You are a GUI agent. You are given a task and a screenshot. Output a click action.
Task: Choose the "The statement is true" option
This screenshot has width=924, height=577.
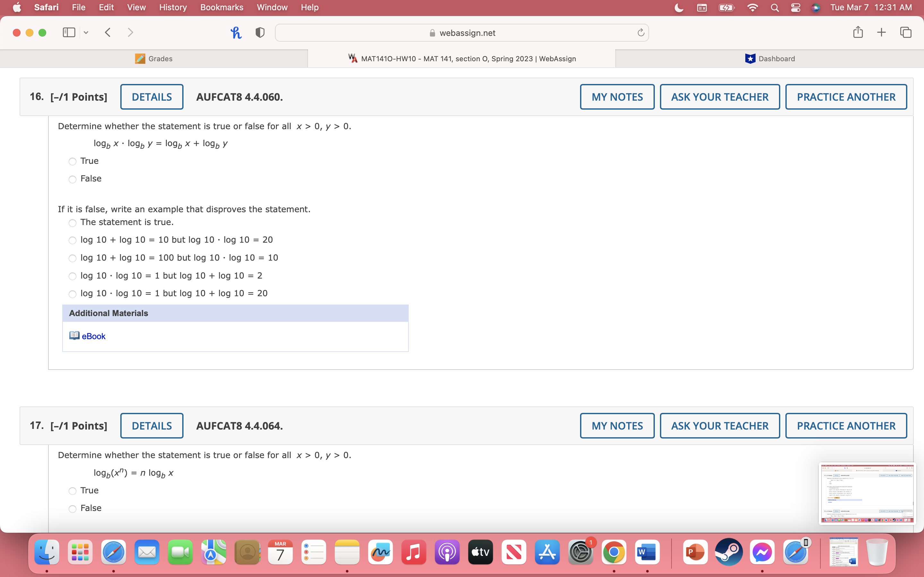pyautogui.click(x=72, y=223)
